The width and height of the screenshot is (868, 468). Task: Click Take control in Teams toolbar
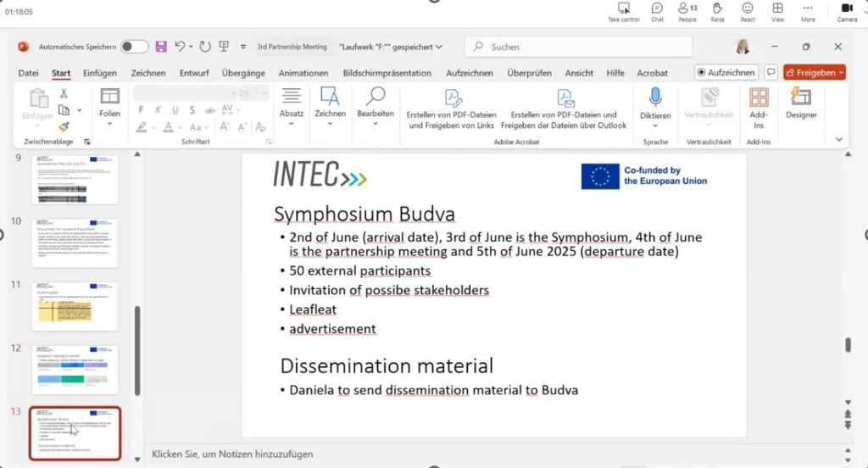point(623,12)
